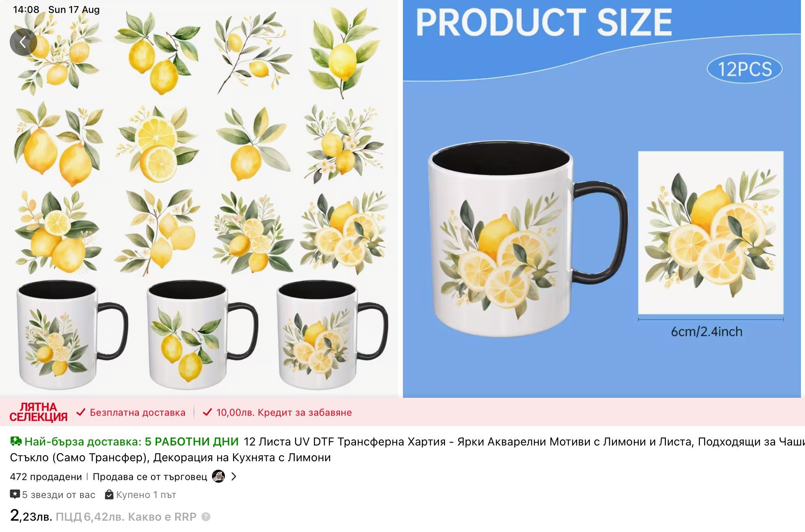Open the seller's avatar icon
Viewport: 805px width, 532px height.
[x=218, y=477]
